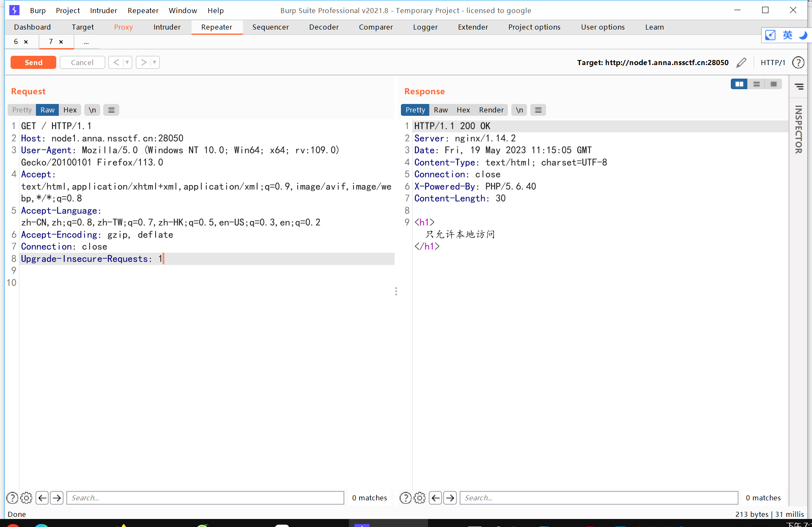Switch to the Proxy tab
812x527 pixels.
pos(123,27)
